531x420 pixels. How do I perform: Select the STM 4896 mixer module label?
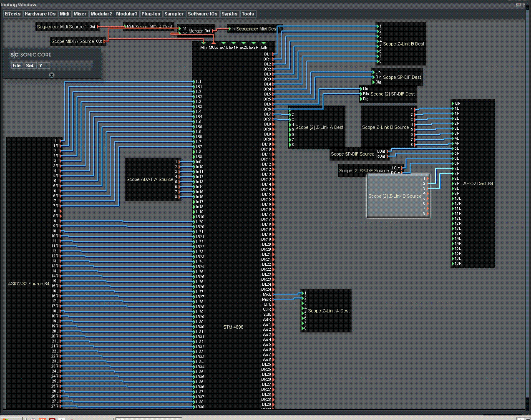coord(233,327)
